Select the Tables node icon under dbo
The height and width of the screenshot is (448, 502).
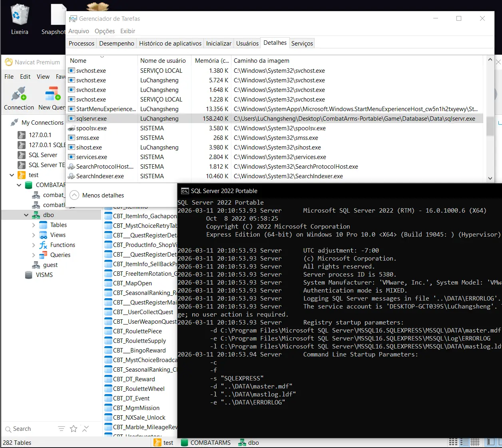43,225
